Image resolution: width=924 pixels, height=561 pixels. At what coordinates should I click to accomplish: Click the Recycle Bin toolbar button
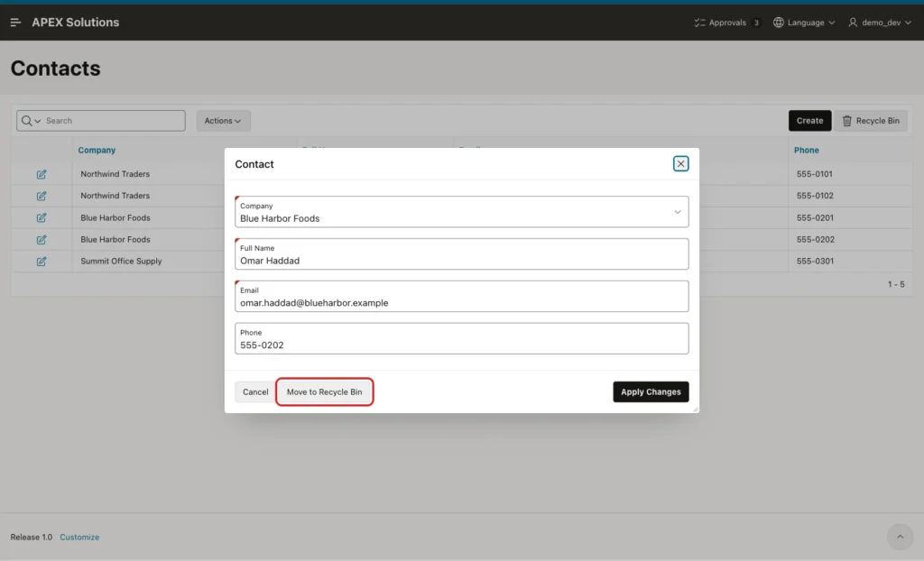click(x=871, y=121)
